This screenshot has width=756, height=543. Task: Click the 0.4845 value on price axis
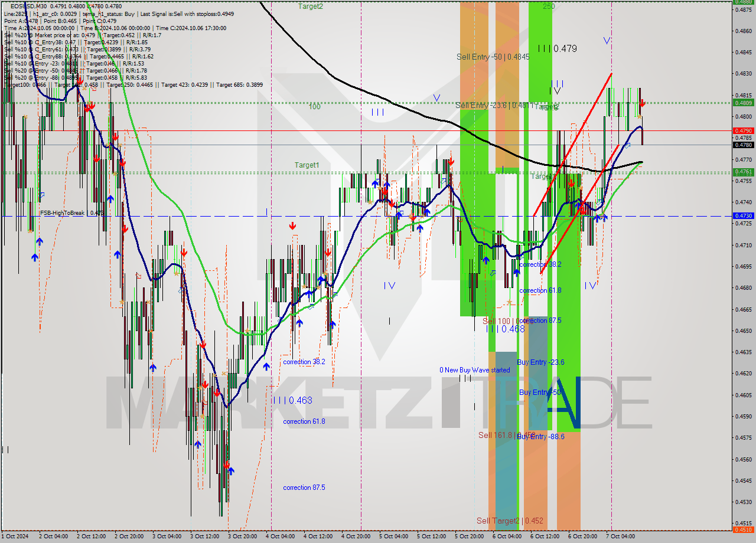point(743,52)
